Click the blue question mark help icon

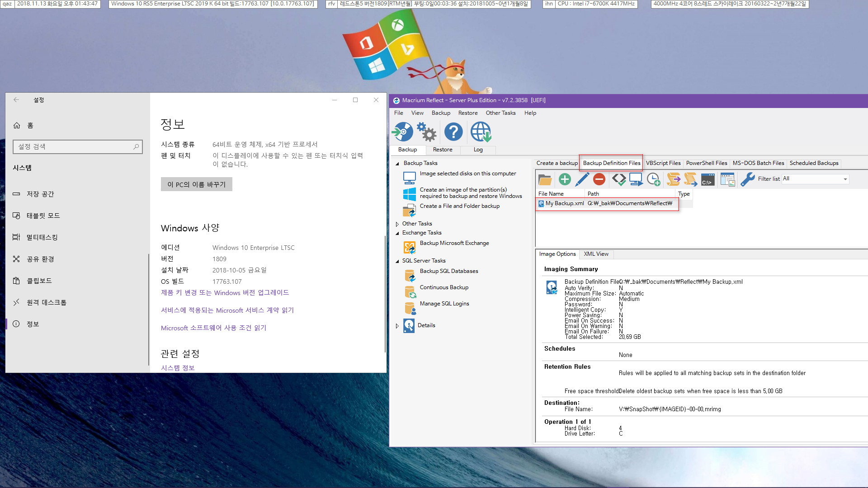[453, 132]
